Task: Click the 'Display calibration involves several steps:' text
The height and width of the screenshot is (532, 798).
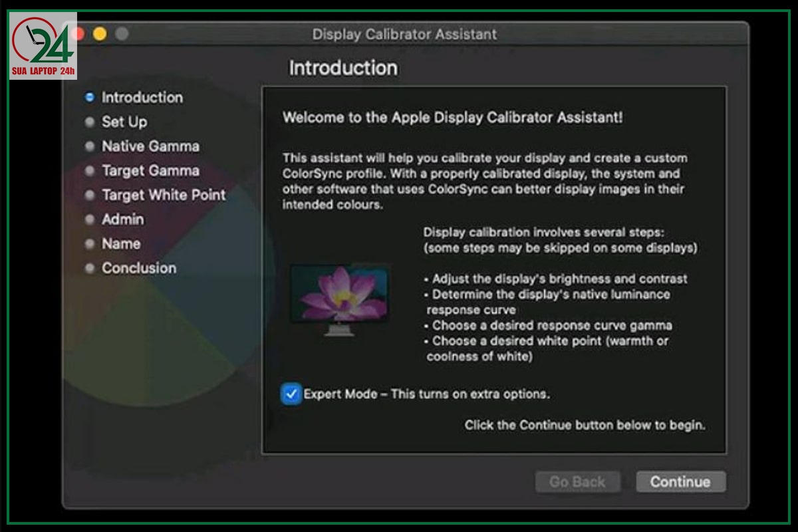Action: (x=544, y=233)
